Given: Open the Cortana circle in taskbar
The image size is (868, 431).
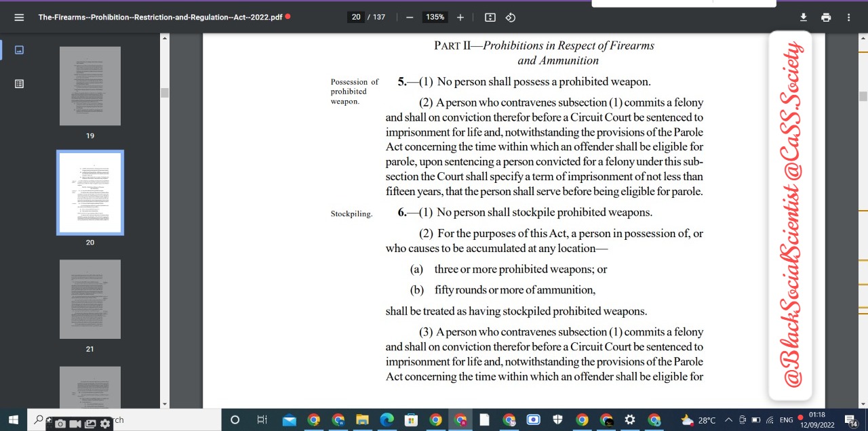Looking at the screenshot, I should tap(235, 420).
